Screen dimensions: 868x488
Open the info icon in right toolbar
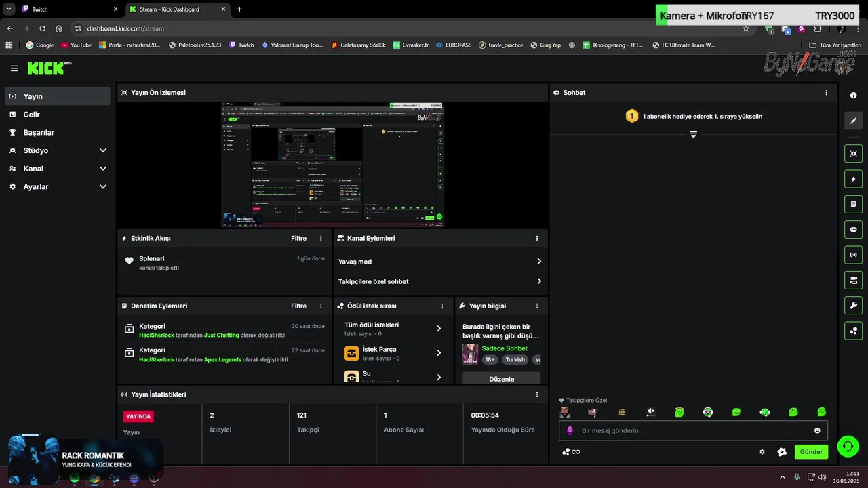tap(854, 96)
